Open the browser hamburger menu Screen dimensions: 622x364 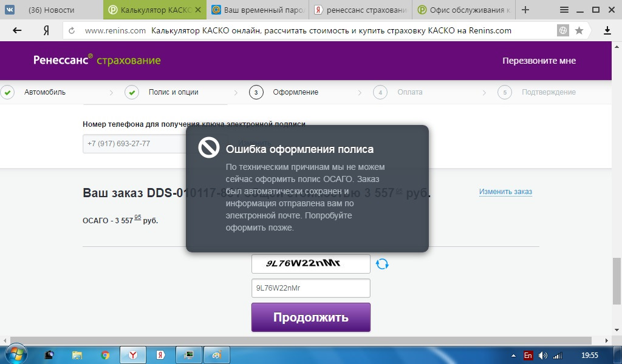click(564, 10)
